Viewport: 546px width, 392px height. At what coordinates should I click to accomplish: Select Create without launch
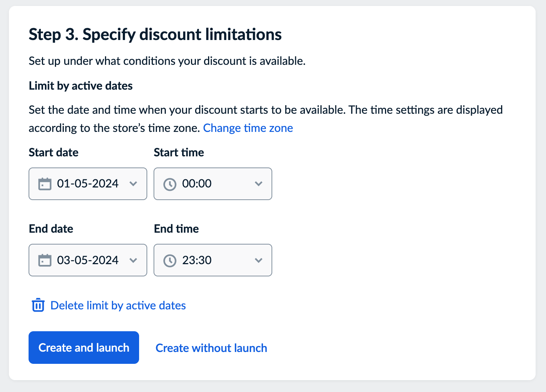click(211, 348)
